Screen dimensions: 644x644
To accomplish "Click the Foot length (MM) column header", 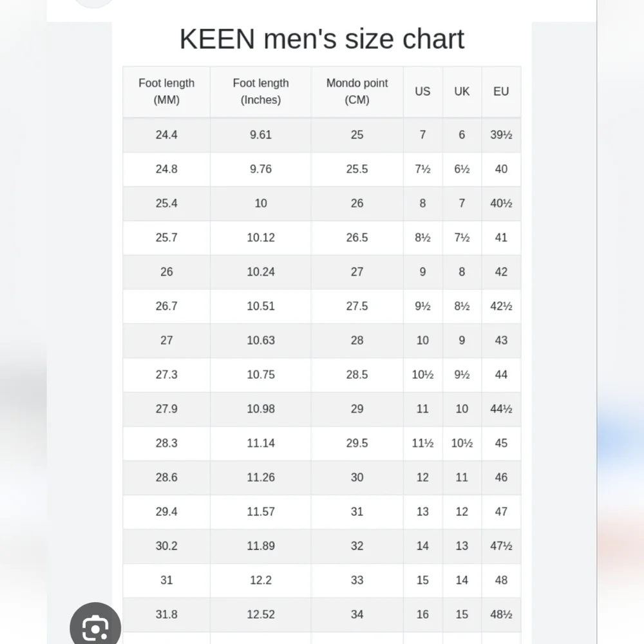I will [x=166, y=91].
